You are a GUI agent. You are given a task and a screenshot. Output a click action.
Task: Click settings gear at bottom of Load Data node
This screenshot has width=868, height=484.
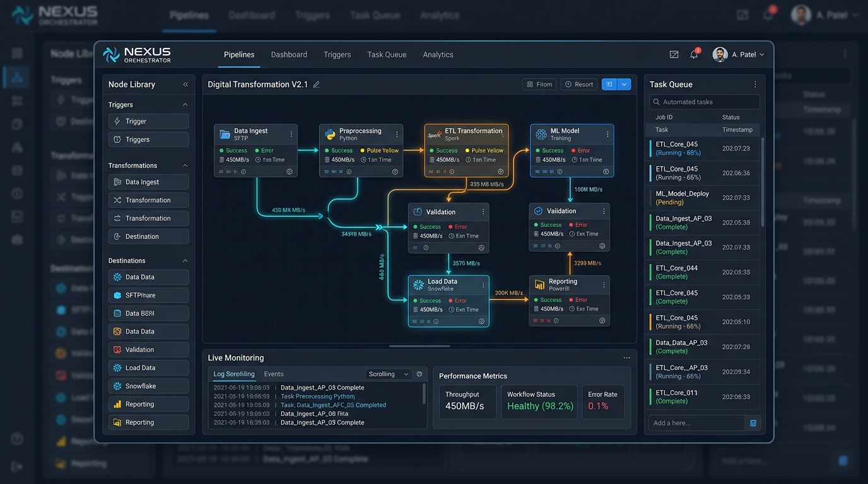coord(481,321)
